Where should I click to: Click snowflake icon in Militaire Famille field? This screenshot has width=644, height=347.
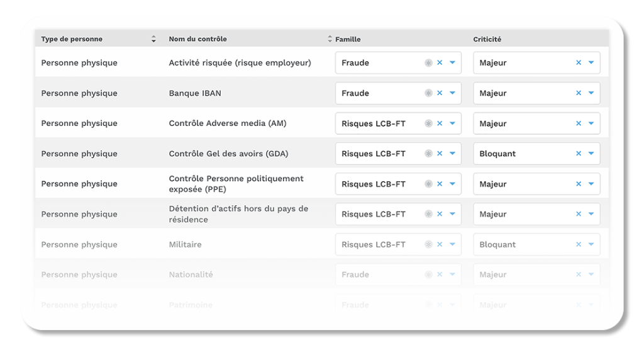point(428,244)
